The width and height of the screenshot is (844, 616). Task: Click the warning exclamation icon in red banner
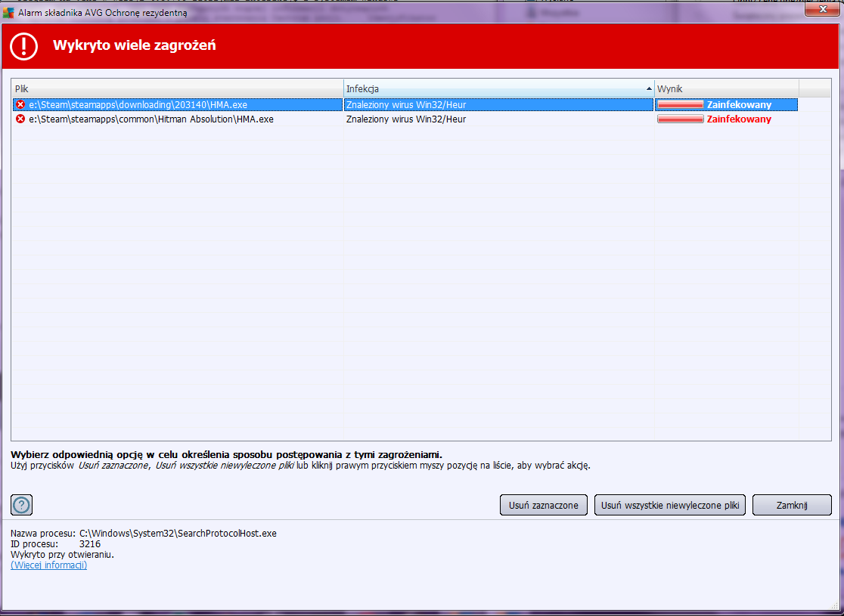tap(23, 46)
